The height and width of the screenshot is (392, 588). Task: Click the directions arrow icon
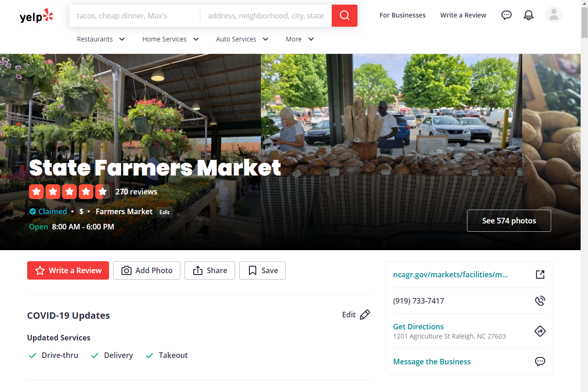coord(540,331)
